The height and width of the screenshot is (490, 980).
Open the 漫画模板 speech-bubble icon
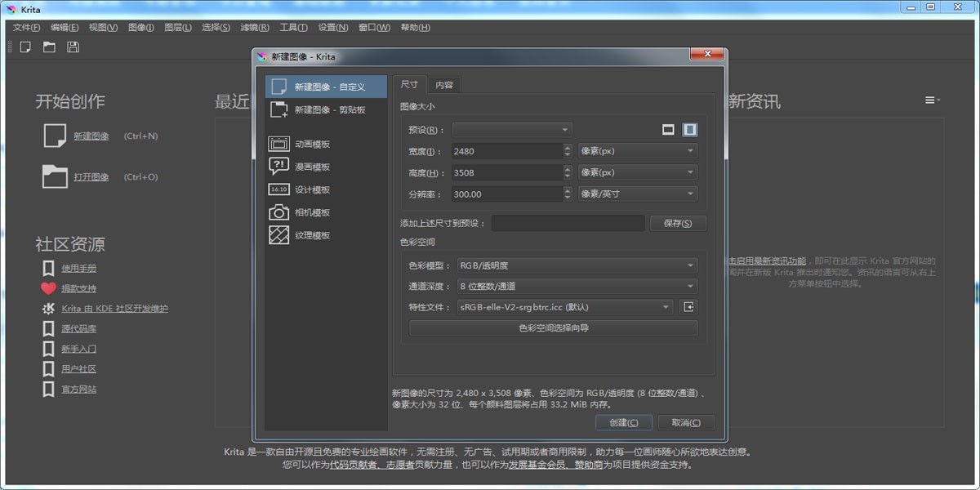278,166
